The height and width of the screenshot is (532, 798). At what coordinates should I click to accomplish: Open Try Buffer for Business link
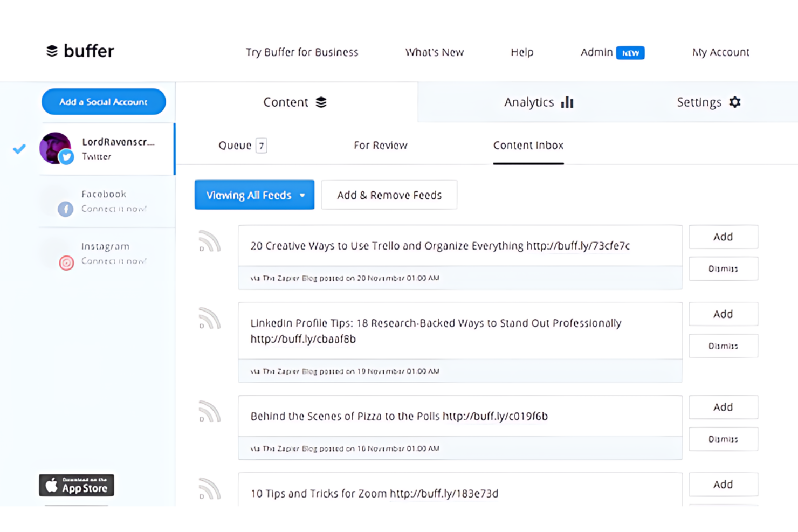pos(302,52)
